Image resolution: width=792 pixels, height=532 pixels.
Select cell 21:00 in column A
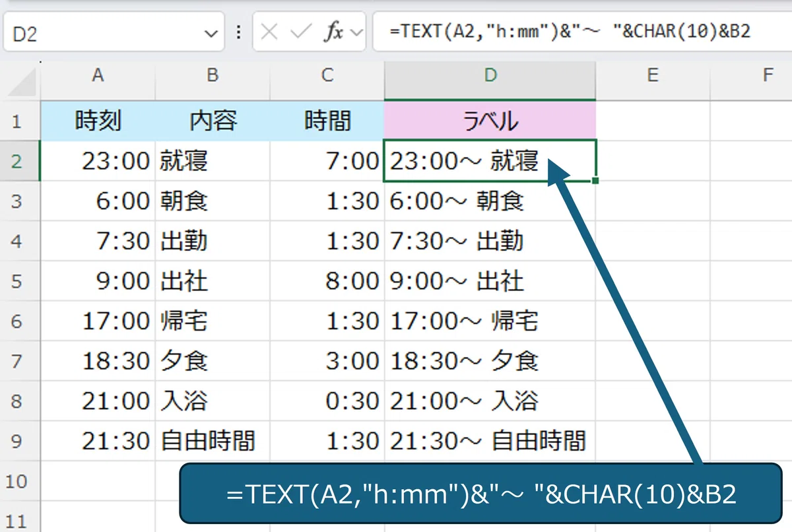[98, 401]
